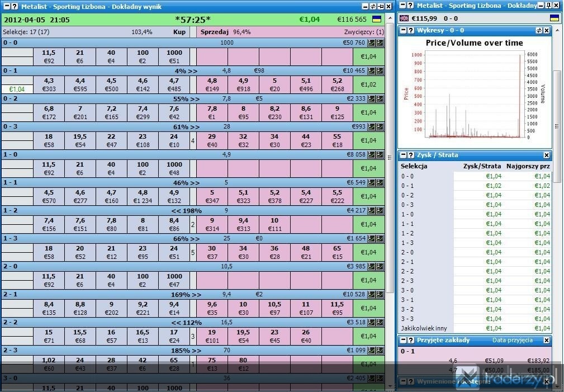Select the Jakikolwiek inny row in Zysk / Strata
Screen dimensions: 564x392
[x=476, y=328]
